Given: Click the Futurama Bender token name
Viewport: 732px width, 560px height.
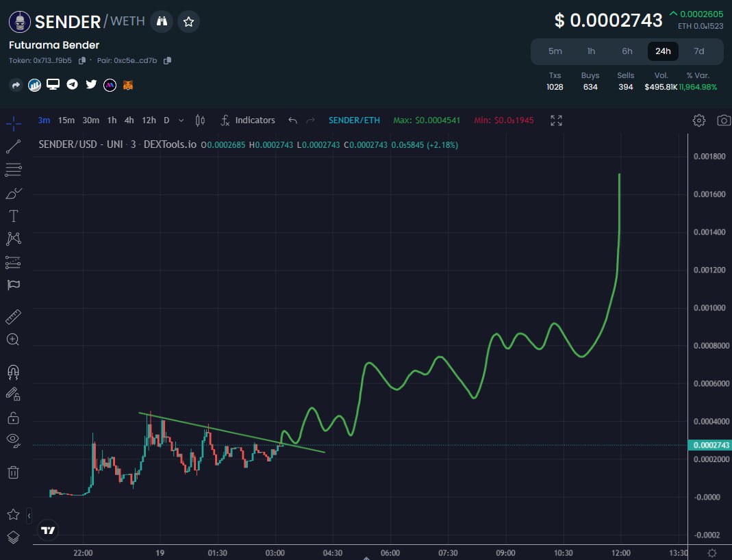Looking at the screenshot, I should (x=54, y=45).
